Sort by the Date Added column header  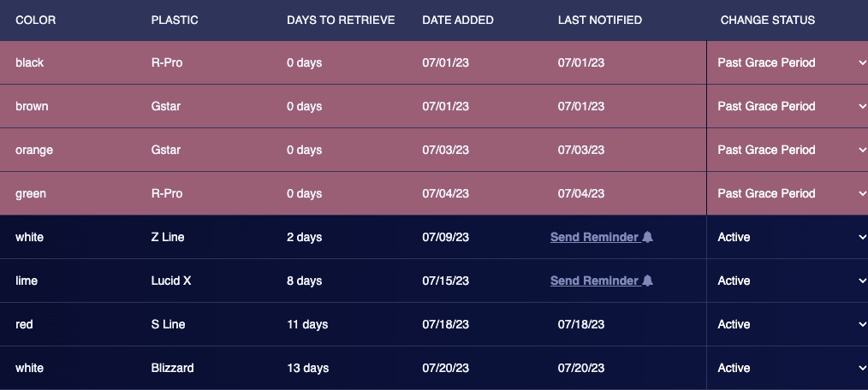point(457,20)
